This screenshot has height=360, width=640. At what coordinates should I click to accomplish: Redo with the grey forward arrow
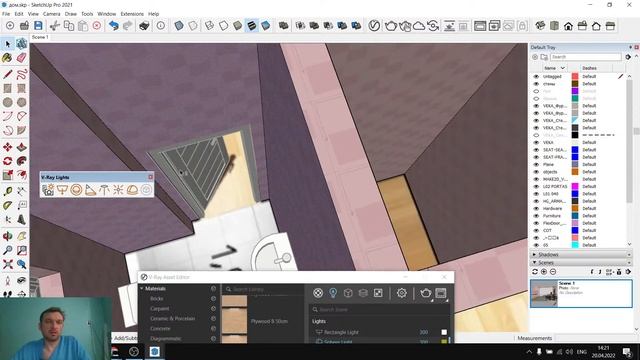point(128,26)
